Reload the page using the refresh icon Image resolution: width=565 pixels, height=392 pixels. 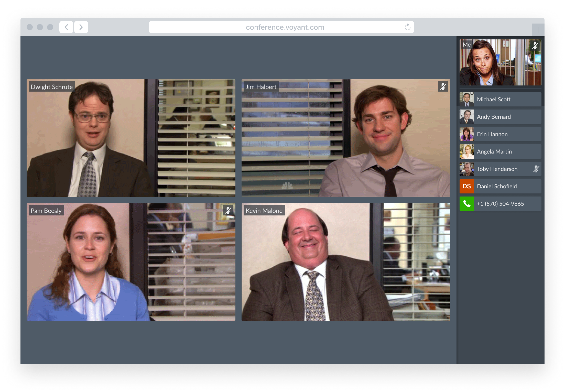(407, 27)
